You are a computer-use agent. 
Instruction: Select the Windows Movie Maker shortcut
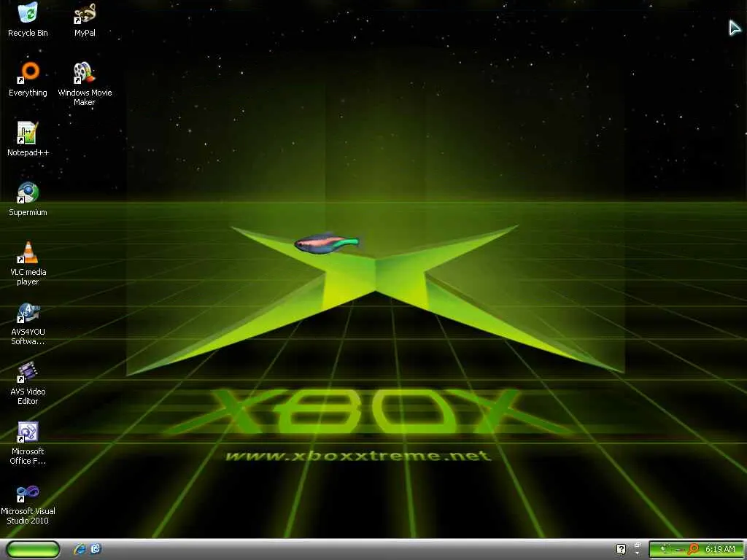85,84
